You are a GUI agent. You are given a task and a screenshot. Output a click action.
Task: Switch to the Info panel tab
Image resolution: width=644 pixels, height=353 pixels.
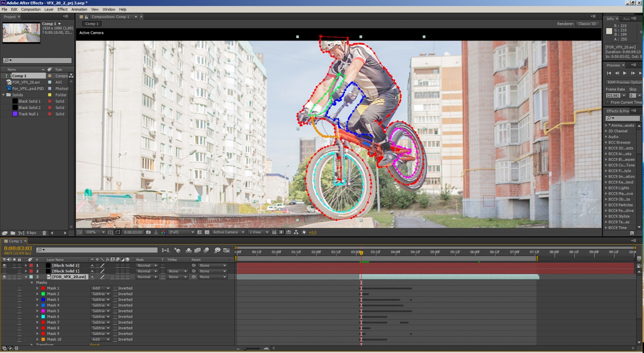[x=610, y=18]
